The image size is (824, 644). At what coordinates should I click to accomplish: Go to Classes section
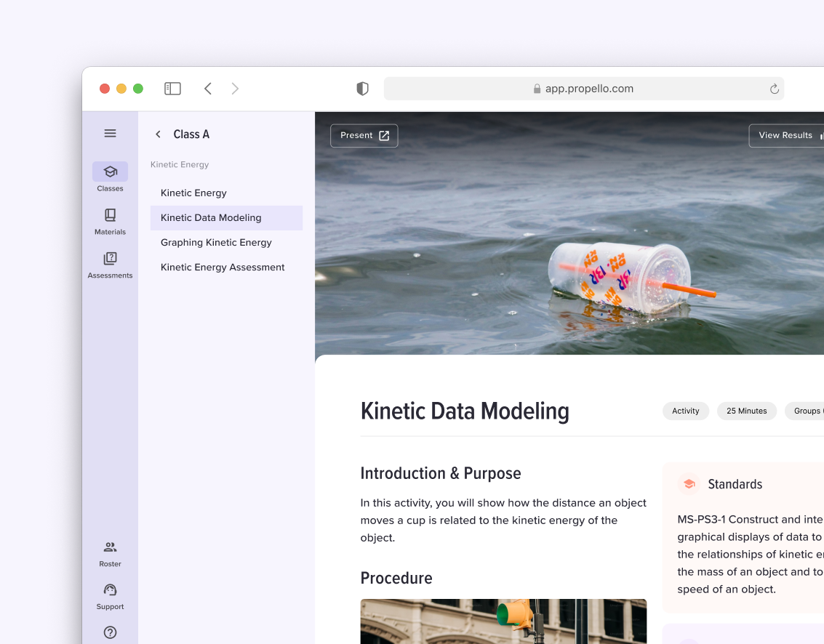[x=110, y=177]
